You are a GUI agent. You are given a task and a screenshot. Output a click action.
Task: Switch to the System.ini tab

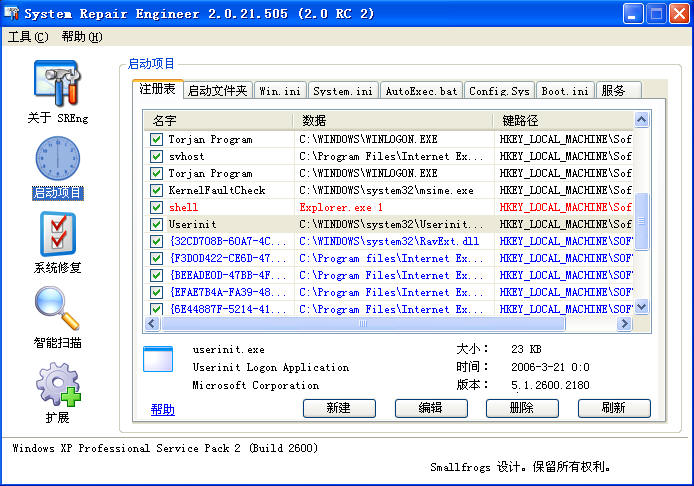pos(343,91)
